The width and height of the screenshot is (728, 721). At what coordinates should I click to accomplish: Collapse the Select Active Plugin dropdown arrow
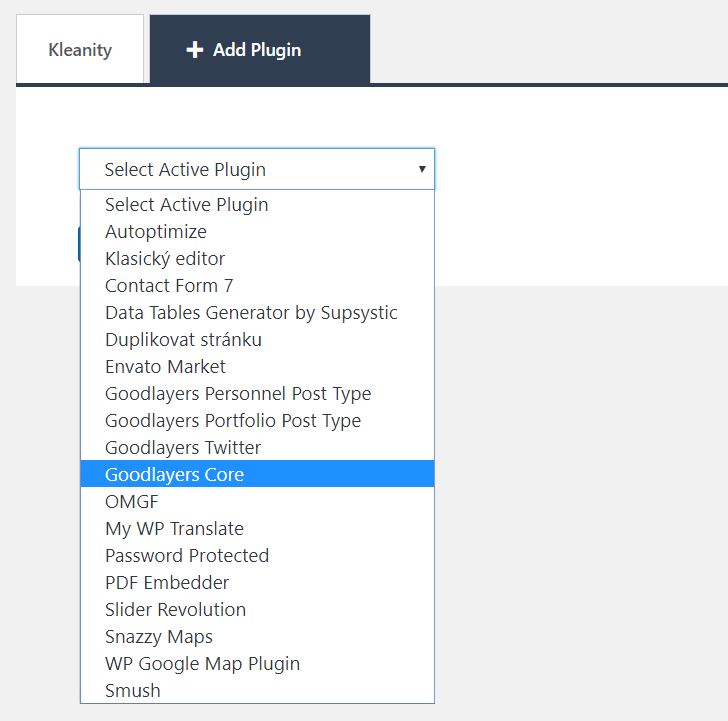[422, 169]
